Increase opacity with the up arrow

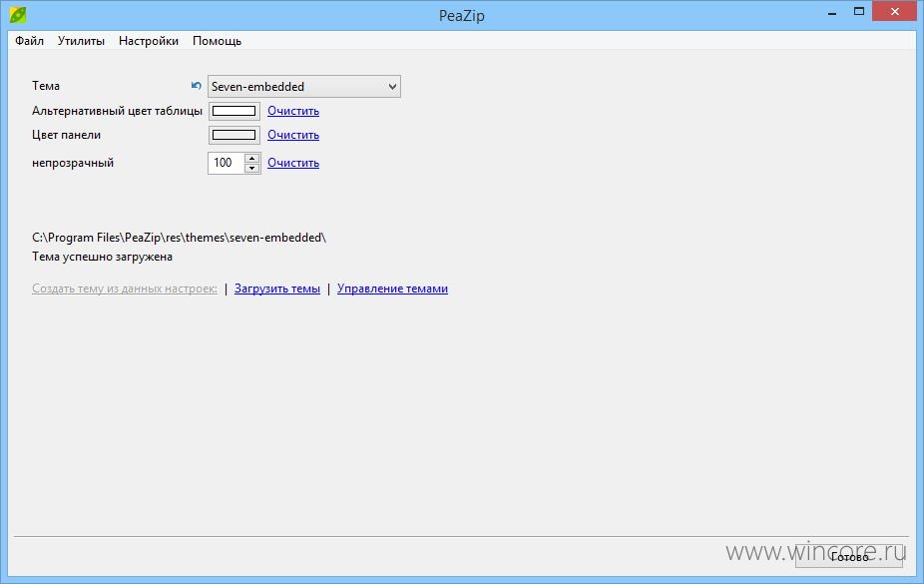point(252,158)
